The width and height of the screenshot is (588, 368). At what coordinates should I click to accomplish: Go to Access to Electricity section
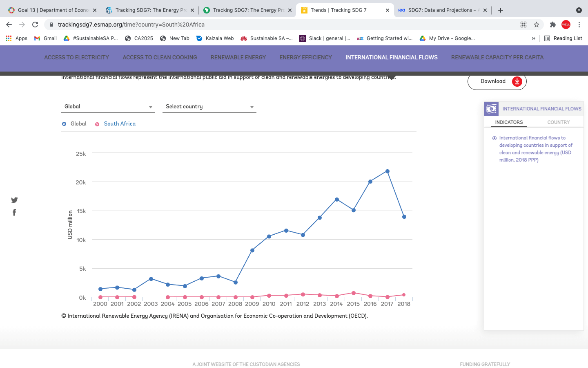(x=76, y=58)
